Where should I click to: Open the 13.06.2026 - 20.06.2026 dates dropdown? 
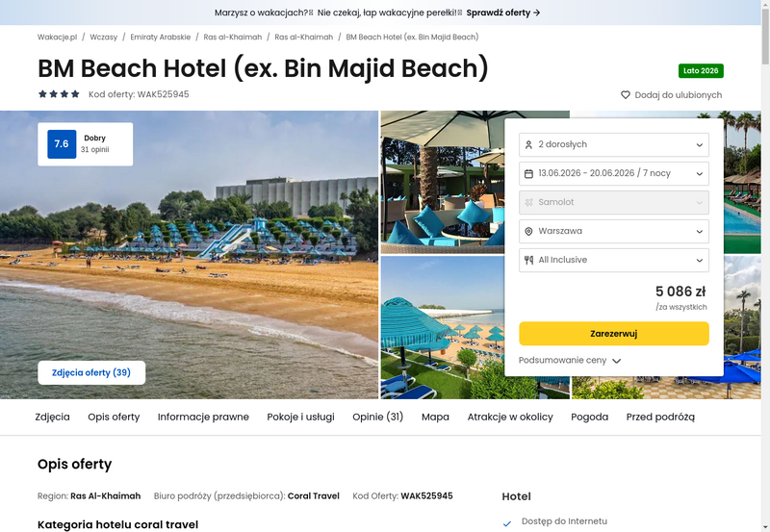[x=614, y=174]
